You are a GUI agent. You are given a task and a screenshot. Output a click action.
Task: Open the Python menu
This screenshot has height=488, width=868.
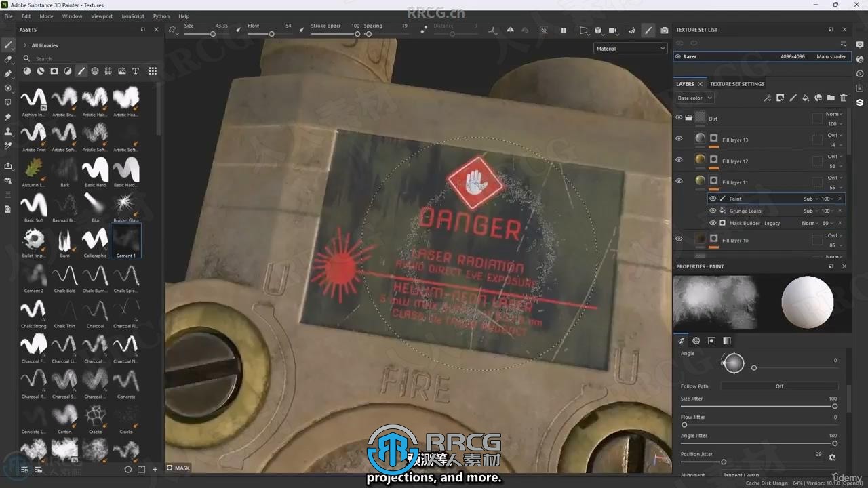click(x=161, y=16)
